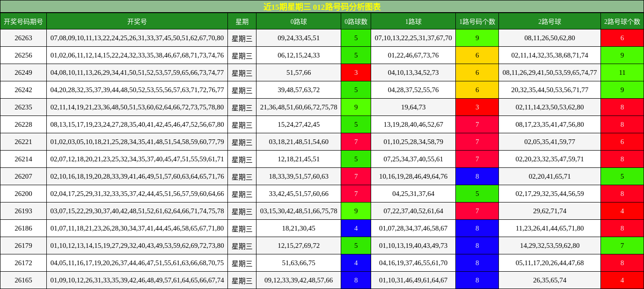Viewport: 644px width, 289px height.
Task: Select issue number 26172
Action: (23, 263)
